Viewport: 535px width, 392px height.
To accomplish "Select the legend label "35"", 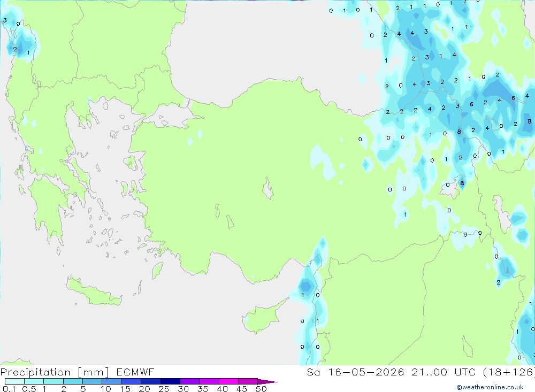I will (x=203, y=389).
